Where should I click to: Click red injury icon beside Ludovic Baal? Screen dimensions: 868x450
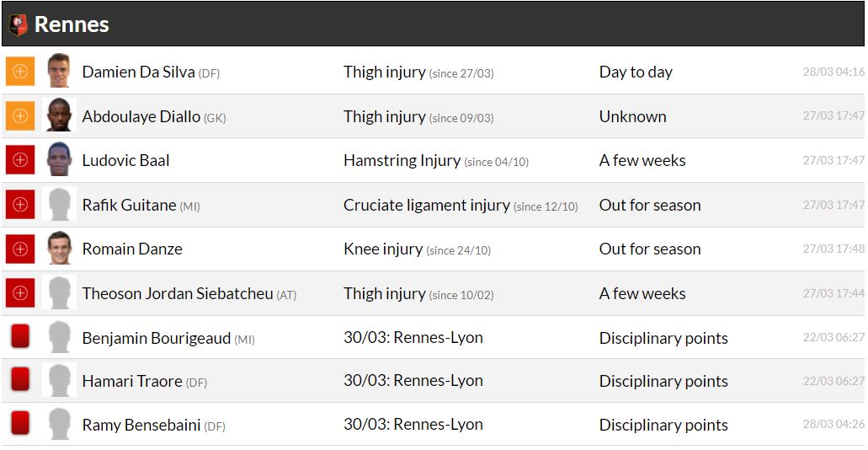point(20,160)
